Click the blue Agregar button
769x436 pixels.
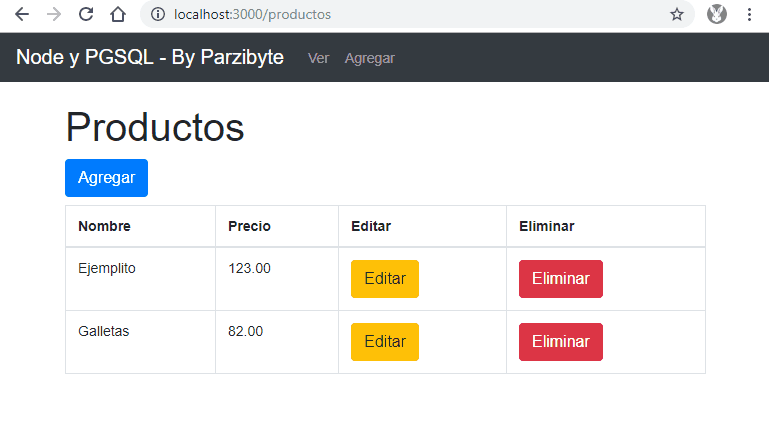(106, 178)
